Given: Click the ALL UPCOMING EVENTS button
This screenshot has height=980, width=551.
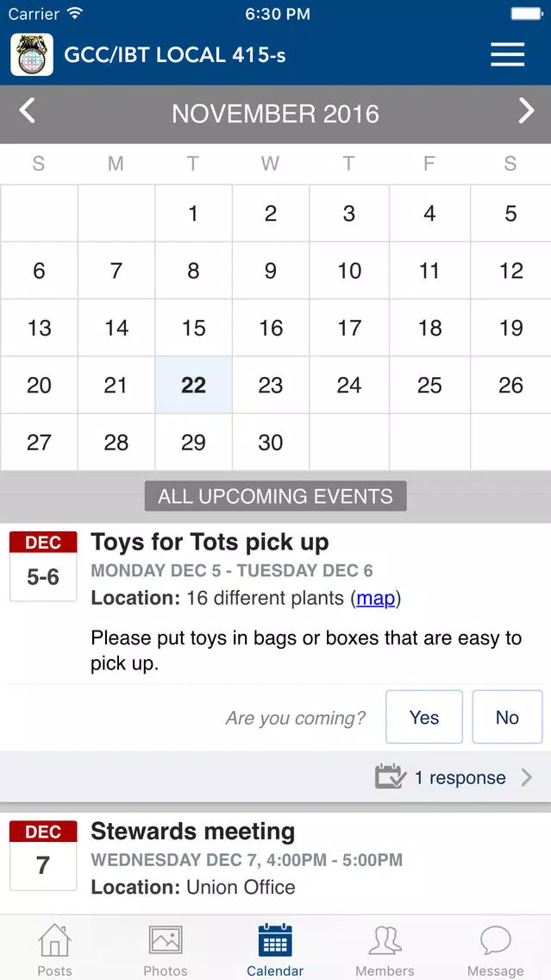Looking at the screenshot, I should pos(276,496).
